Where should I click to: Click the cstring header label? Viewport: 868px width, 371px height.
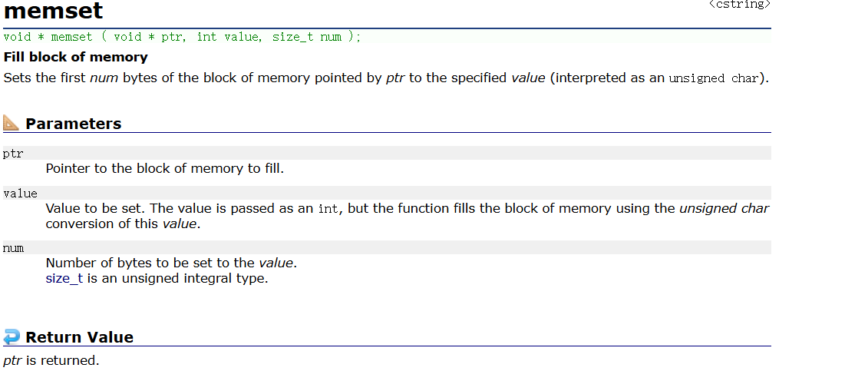click(740, 5)
